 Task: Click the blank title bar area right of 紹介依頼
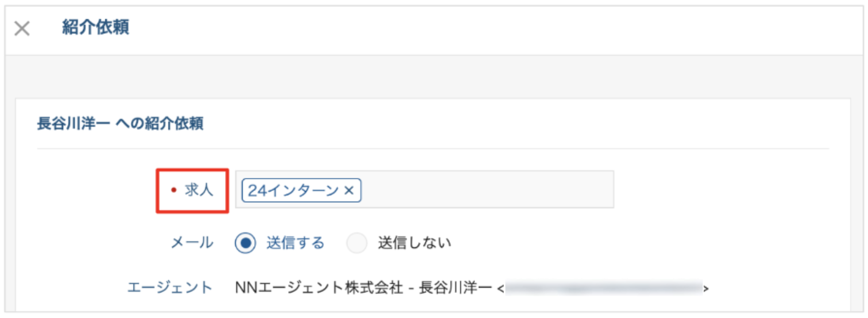pos(472,28)
